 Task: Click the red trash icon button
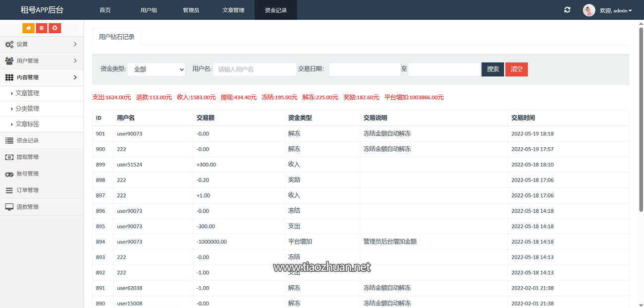tap(42, 28)
